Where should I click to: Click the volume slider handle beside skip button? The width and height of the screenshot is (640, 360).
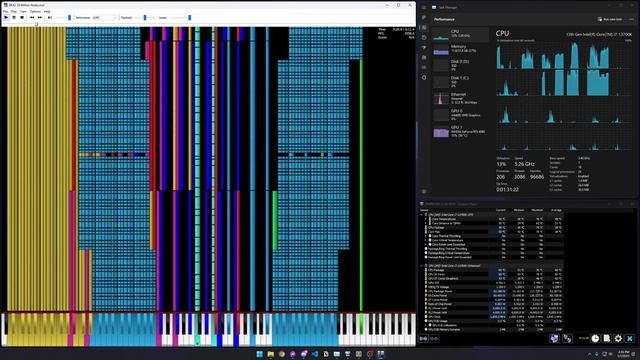[x=69, y=18]
